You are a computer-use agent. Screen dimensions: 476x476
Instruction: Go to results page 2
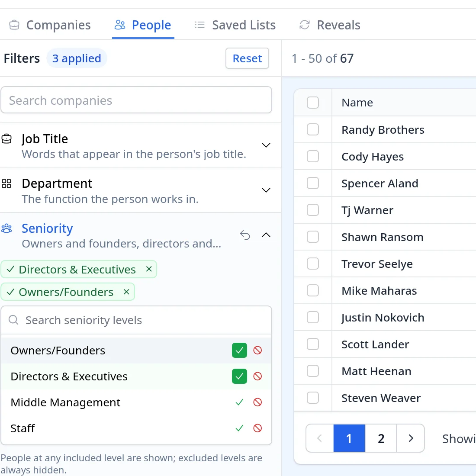click(x=381, y=438)
